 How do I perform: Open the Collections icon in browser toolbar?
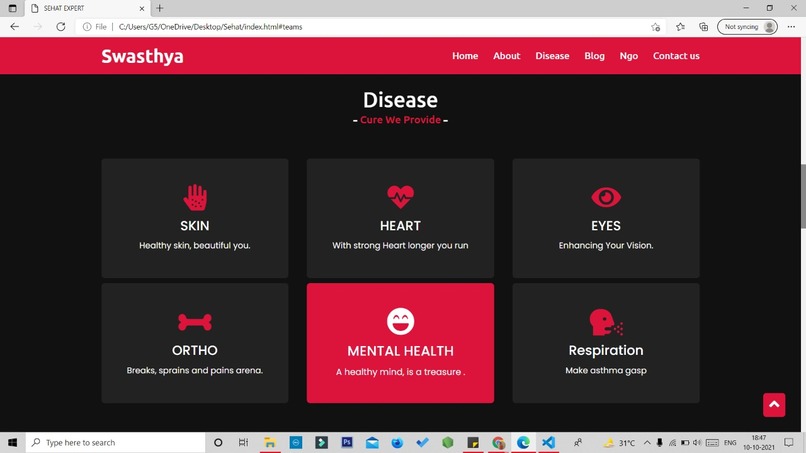[703, 27]
